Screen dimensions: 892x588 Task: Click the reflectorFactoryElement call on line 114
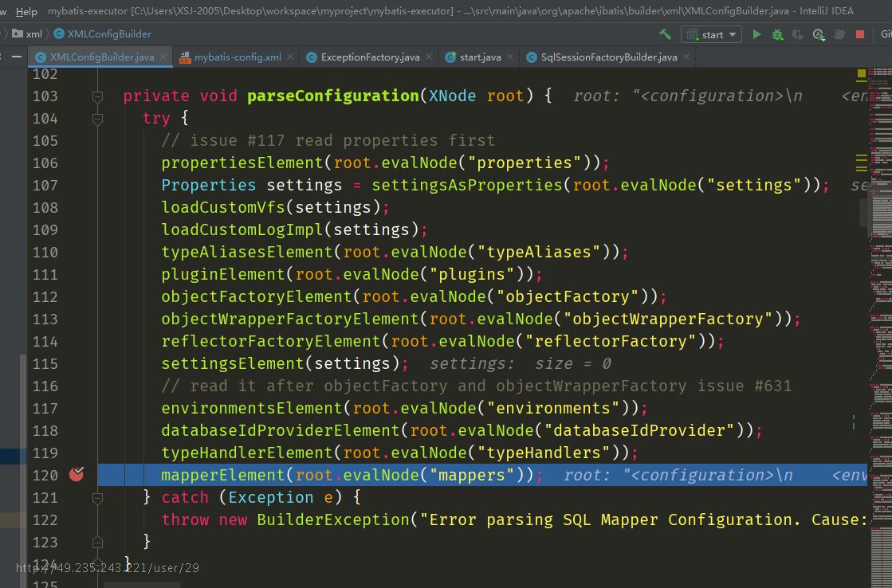(x=271, y=341)
